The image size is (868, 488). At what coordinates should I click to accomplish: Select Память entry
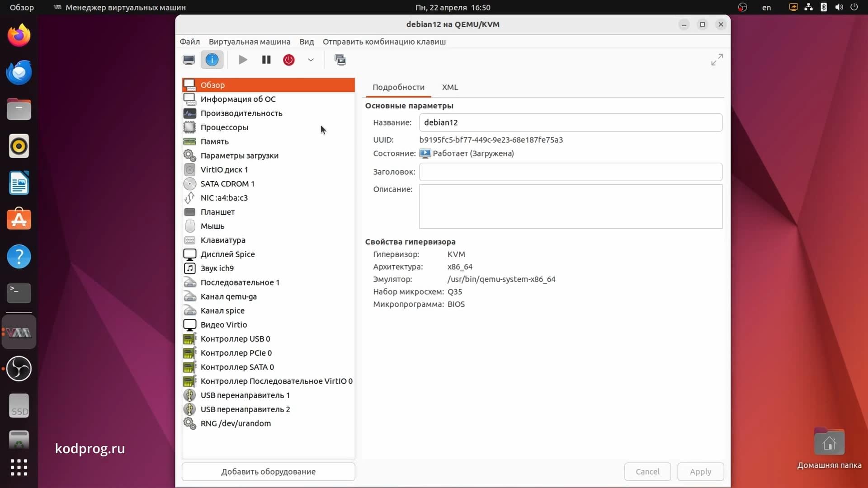click(269, 141)
